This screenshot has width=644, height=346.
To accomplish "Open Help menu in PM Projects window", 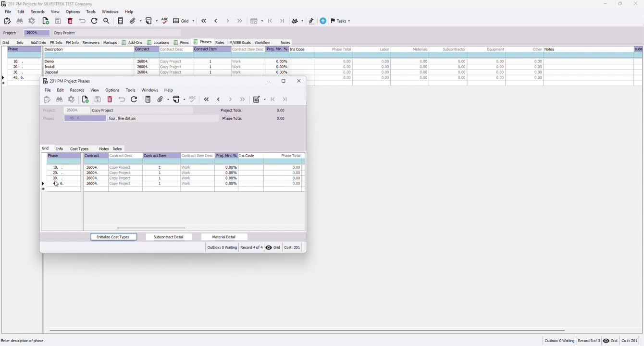I will tap(129, 12).
